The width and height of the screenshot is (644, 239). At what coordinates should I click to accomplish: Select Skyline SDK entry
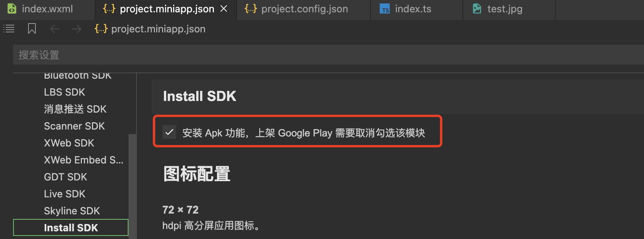pos(72,211)
